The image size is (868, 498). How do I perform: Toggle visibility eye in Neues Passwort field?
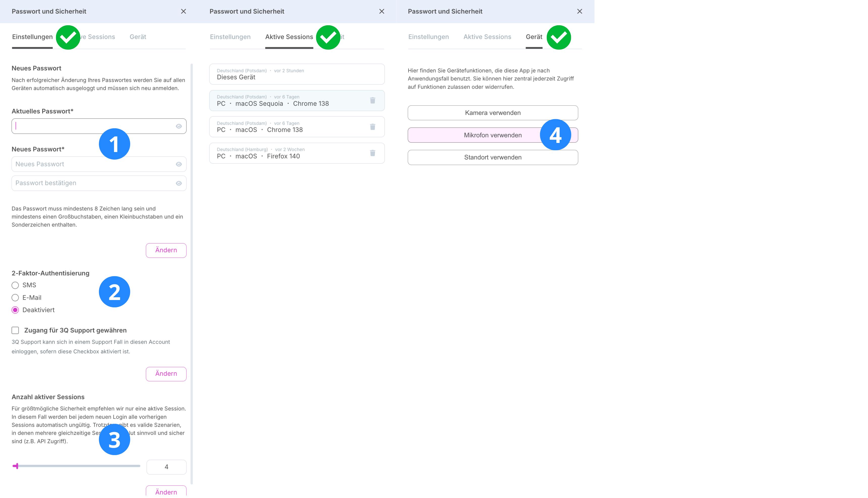click(x=179, y=164)
